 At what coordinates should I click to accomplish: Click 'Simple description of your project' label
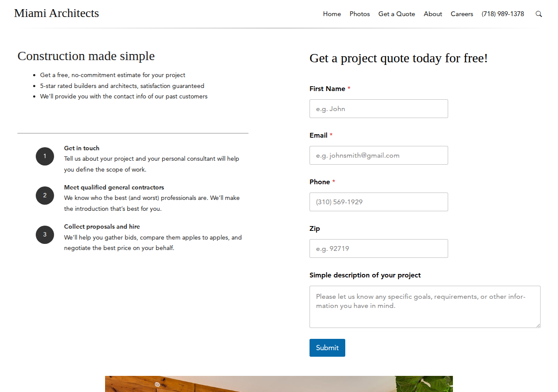tap(365, 275)
